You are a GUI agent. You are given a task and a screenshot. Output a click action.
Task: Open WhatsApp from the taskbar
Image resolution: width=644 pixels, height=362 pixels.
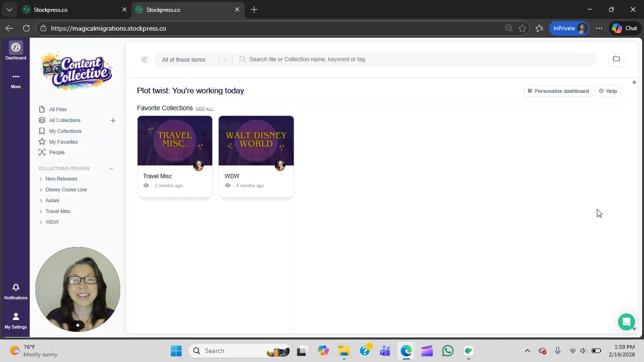click(448, 351)
